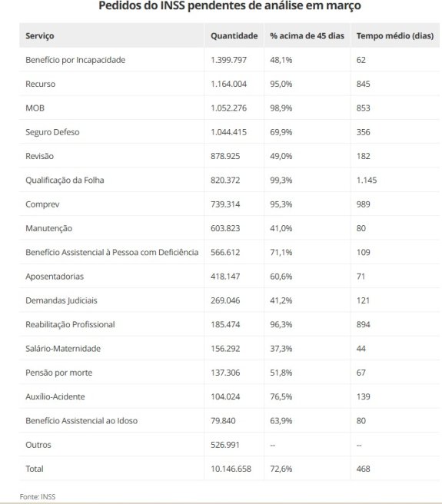Click the Comprev row label
Viewport: 442px width, 504px height.
(42, 204)
